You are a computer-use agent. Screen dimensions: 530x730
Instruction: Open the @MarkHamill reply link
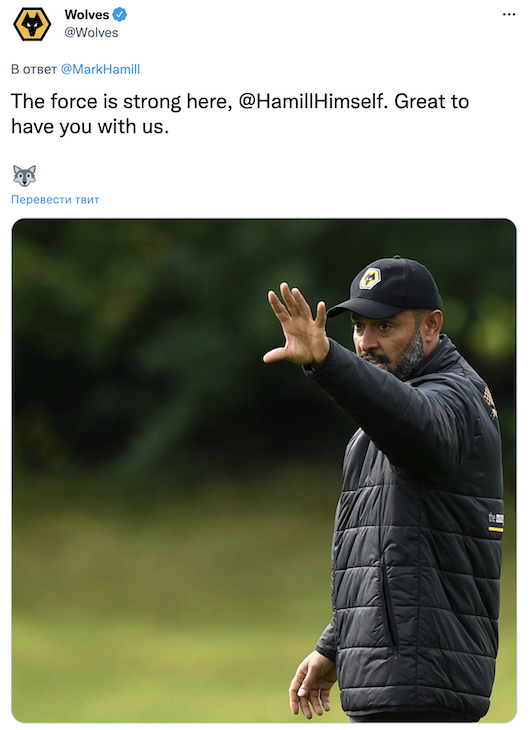pos(100,69)
